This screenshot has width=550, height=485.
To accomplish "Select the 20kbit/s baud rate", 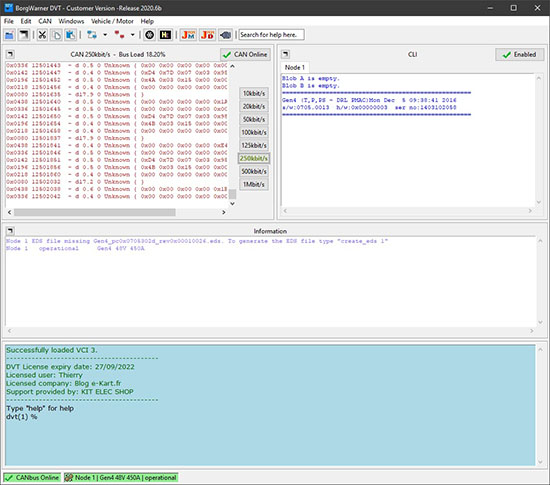I will pyautogui.click(x=254, y=106).
